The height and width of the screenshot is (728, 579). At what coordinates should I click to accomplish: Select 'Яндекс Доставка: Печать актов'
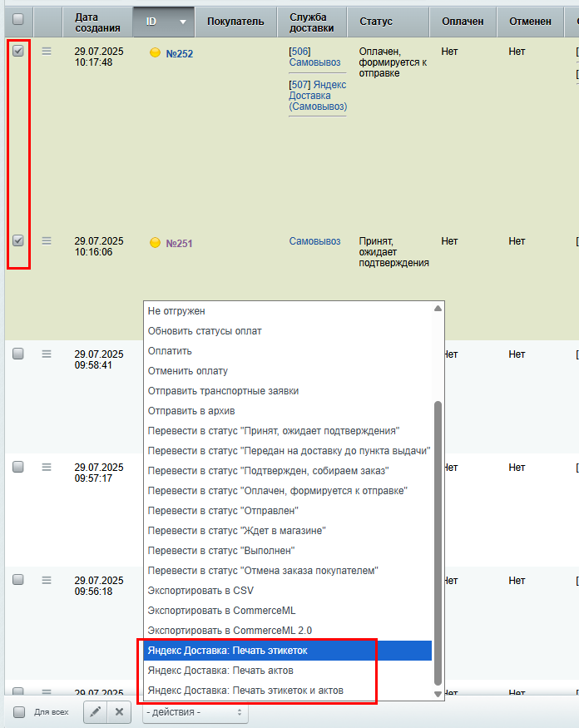click(x=287, y=671)
